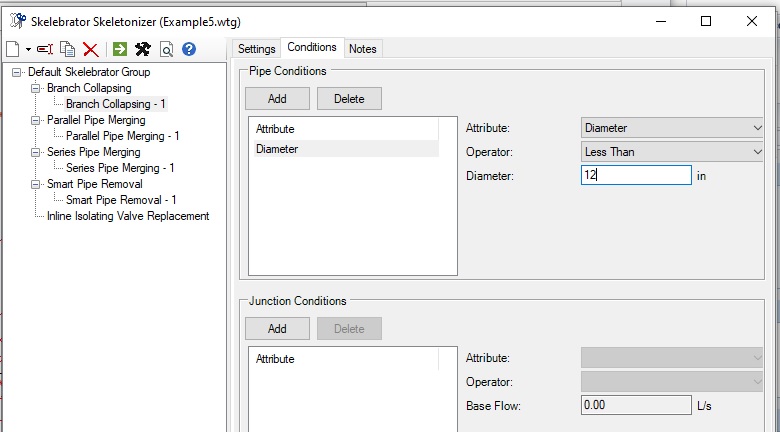
Task: Collapse the Series Pipe Merging tree node
Action: 35,152
